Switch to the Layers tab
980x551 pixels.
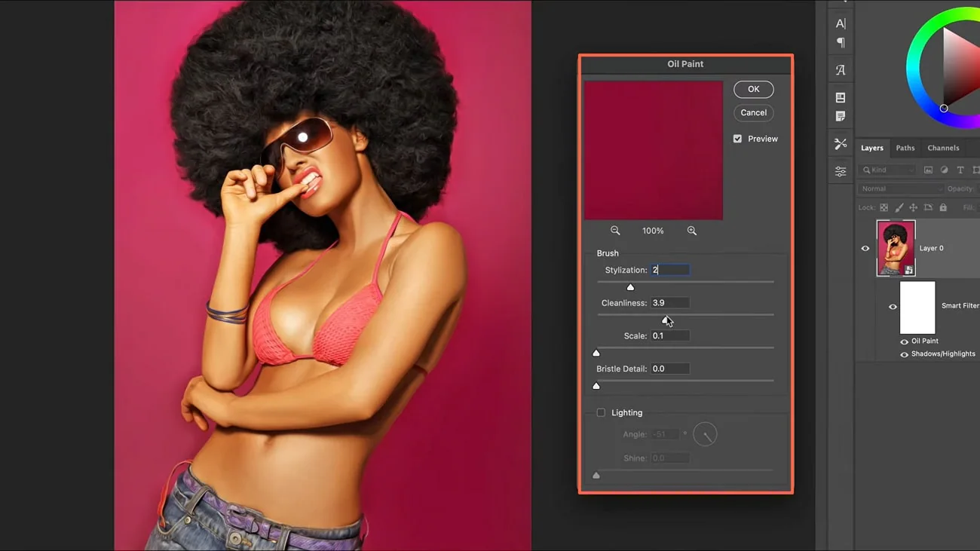click(x=872, y=148)
